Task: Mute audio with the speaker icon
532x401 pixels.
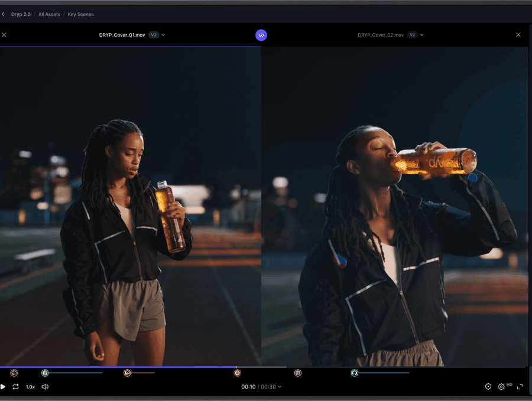Action: (45, 387)
